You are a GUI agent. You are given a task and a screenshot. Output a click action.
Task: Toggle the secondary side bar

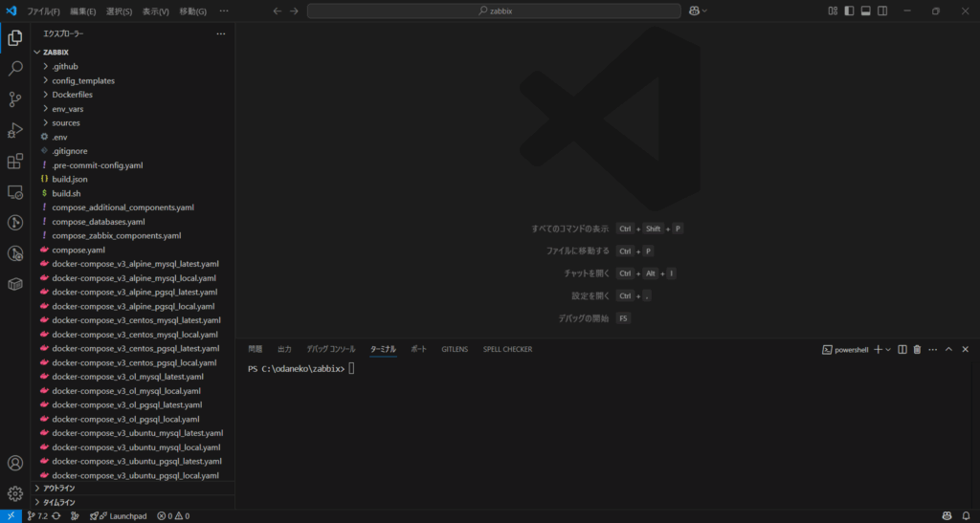(881, 11)
